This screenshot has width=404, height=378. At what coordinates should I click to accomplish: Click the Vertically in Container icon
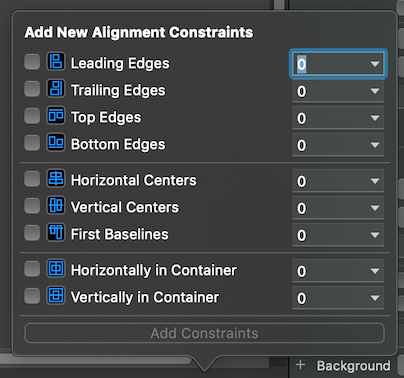[56, 296]
